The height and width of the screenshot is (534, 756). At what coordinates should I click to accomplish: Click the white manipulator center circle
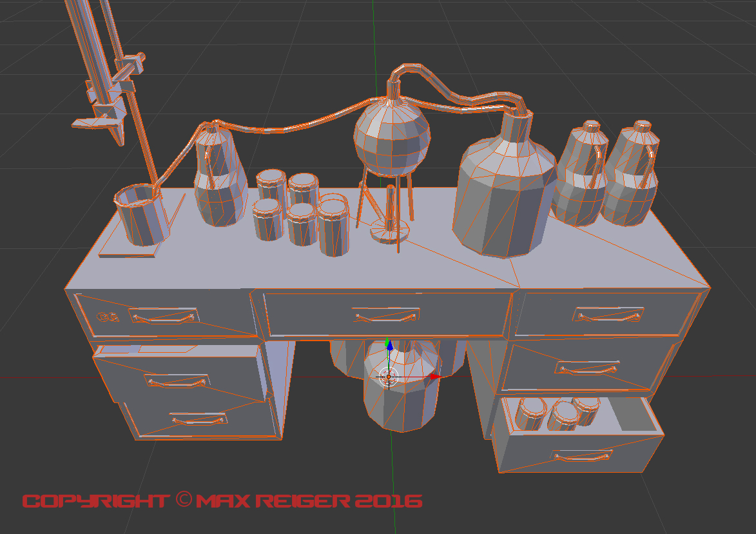tap(388, 377)
